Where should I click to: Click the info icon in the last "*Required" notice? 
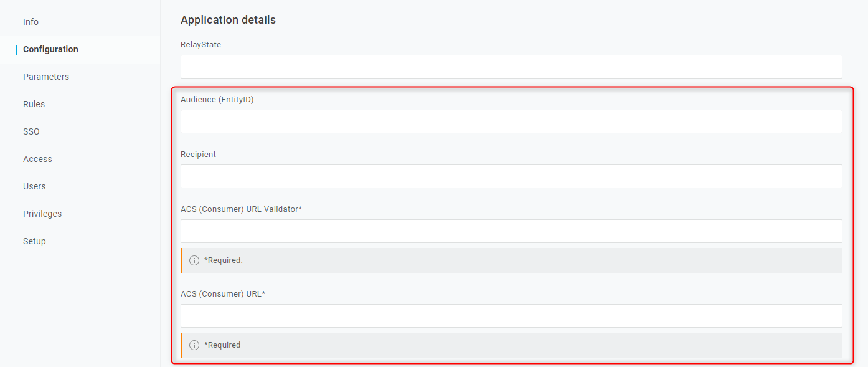coord(194,345)
